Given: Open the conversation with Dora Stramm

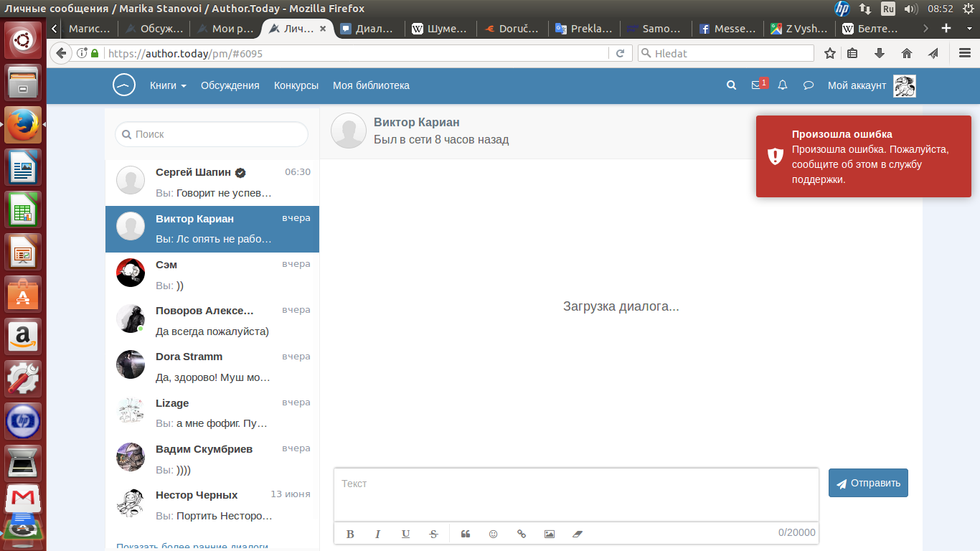Looking at the screenshot, I should point(212,366).
